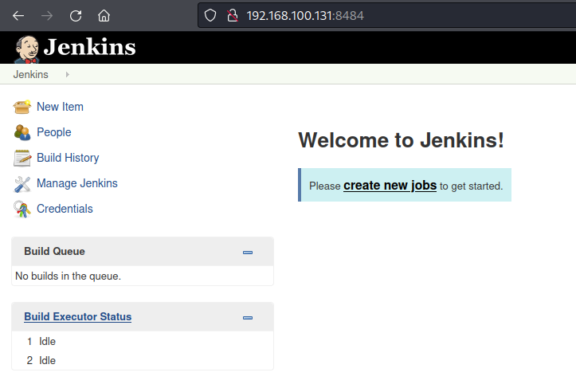Follow the 'create new jobs' link

(390, 186)
